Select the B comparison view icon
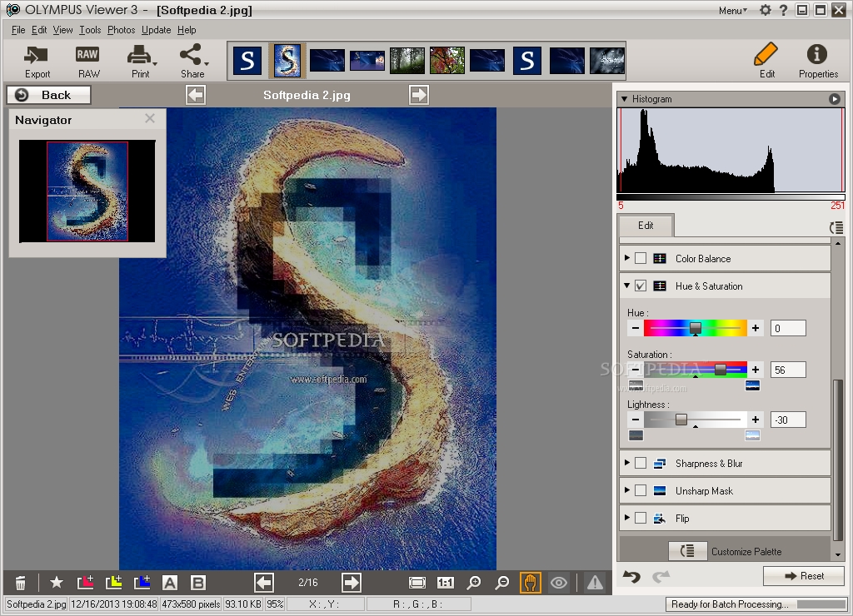 [198, 583]
